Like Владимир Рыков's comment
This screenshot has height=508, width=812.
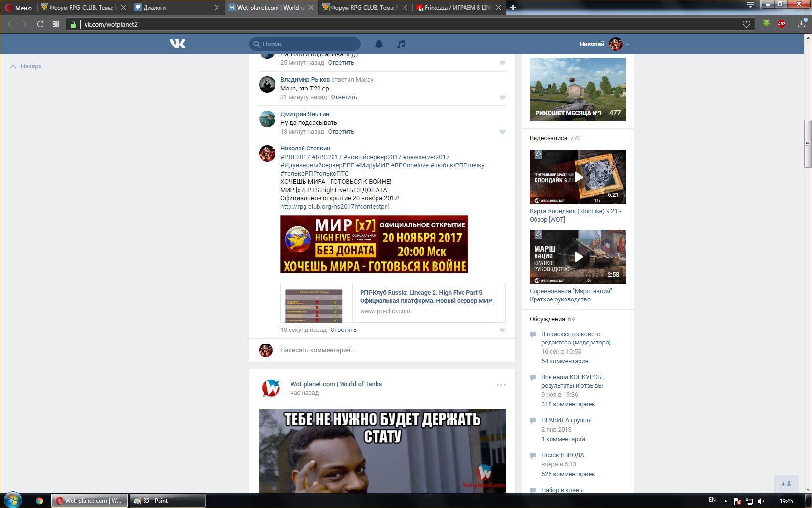click(502, 98)
